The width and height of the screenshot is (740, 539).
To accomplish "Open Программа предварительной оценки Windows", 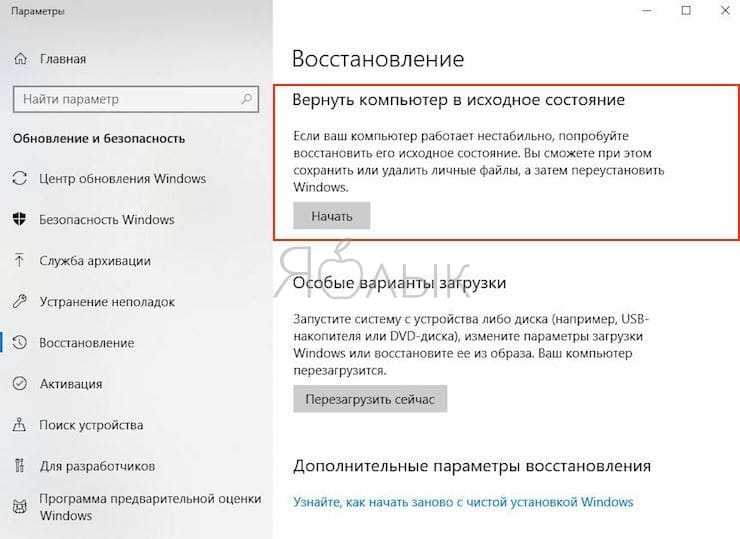I will [150, 507].
